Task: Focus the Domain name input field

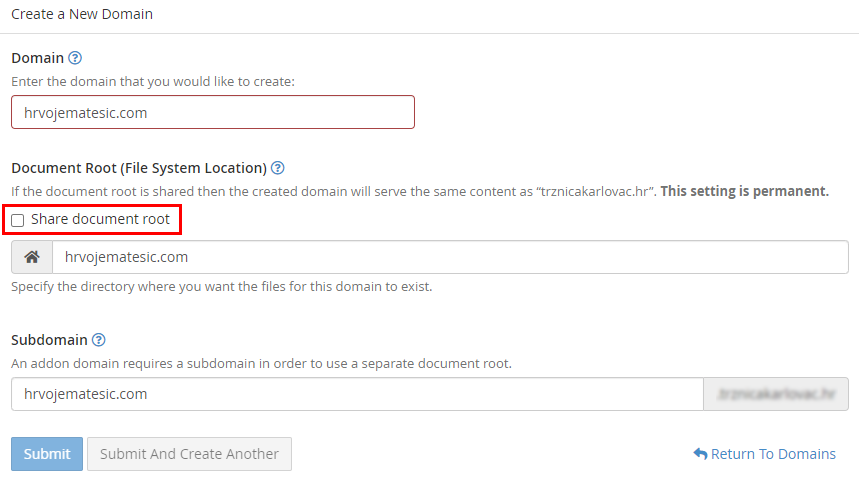Action: (212, 113)
